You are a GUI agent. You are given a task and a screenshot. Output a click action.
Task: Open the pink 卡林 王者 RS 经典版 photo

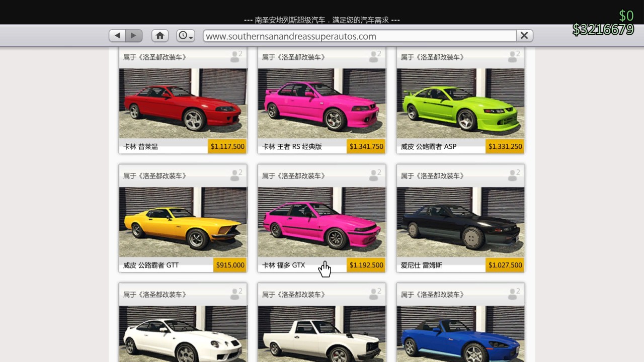pos(322,104)
